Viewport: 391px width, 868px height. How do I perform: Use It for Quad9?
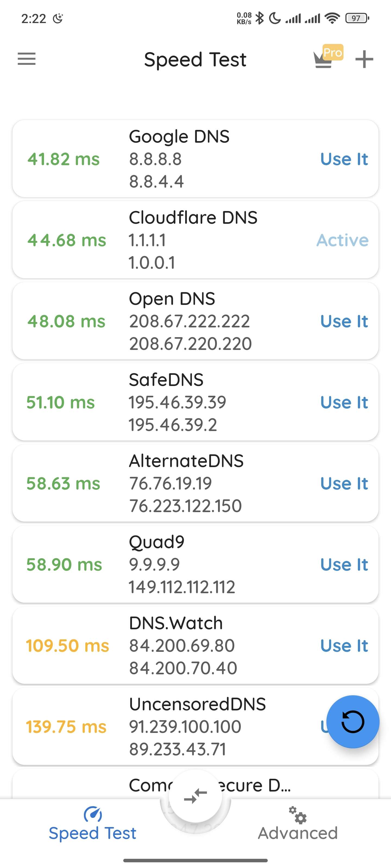tap(344, 564)
